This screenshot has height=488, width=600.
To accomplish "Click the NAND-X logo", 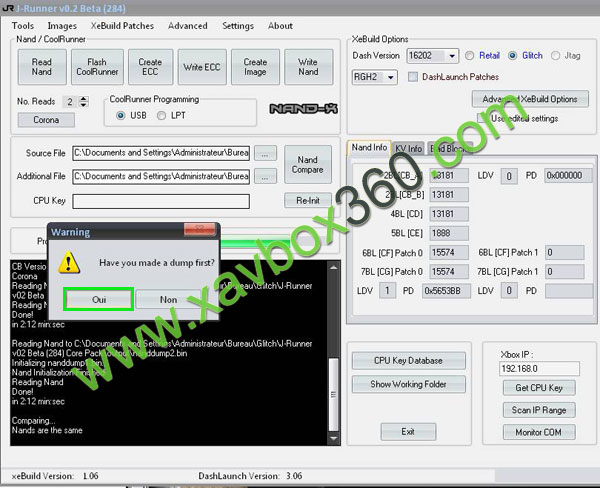I will pos(303,109).
